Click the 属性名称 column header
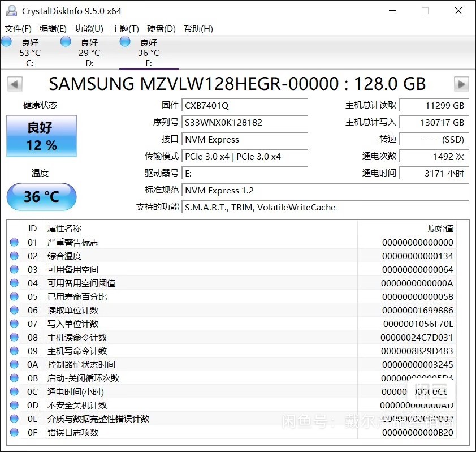 coord(201,228)
